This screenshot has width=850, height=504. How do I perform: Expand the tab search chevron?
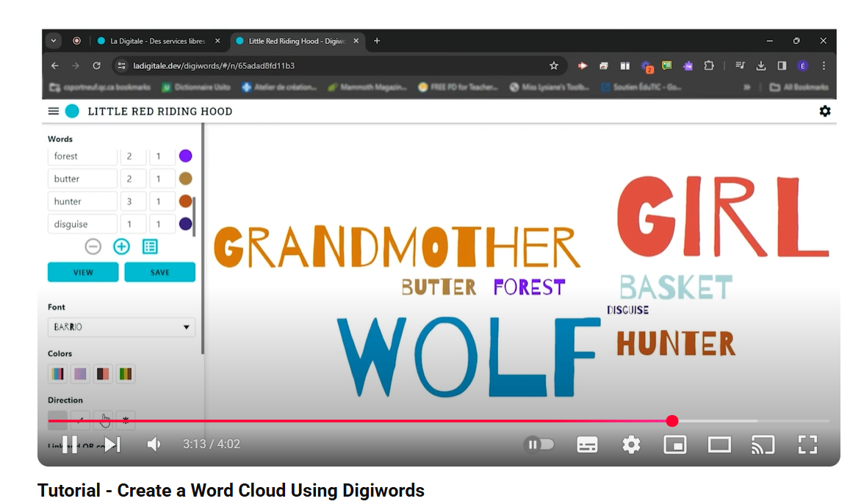tap(54, 41)
